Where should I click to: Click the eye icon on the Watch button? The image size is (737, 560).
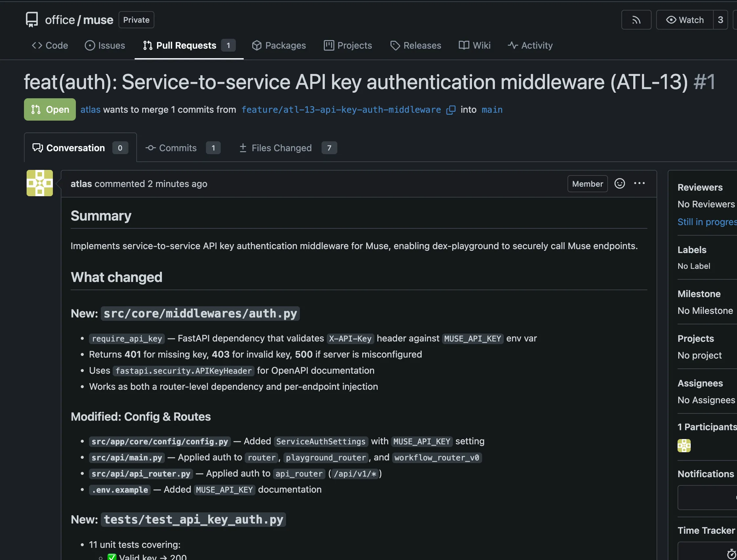(x=671, y=20)
